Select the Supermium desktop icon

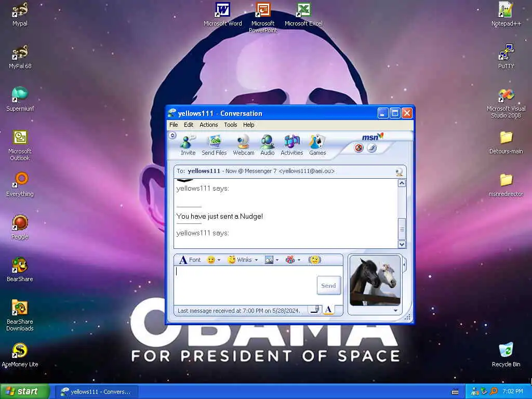[x=20, y=99]
